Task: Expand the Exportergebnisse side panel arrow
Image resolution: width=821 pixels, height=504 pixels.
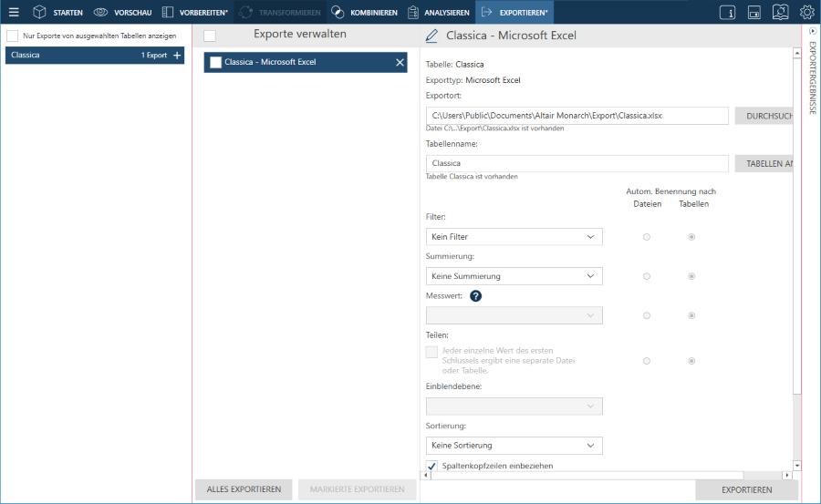Action: click(813, 31)
